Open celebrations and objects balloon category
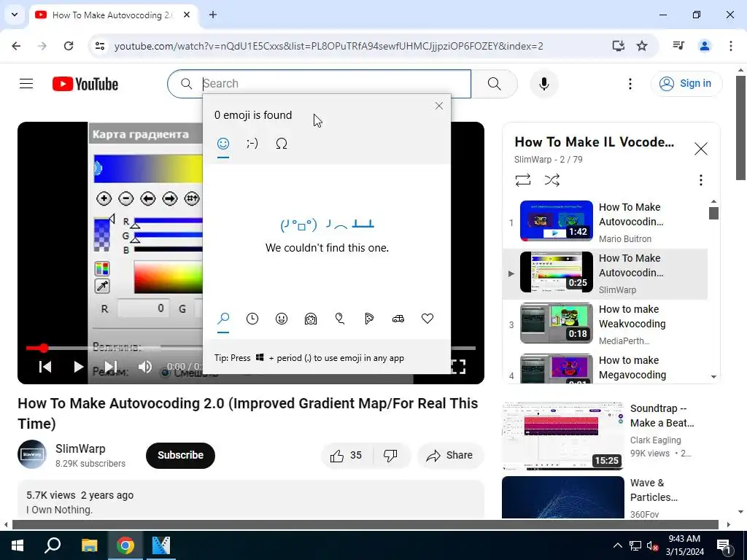747x560 pixels. (x=340, y=319)
